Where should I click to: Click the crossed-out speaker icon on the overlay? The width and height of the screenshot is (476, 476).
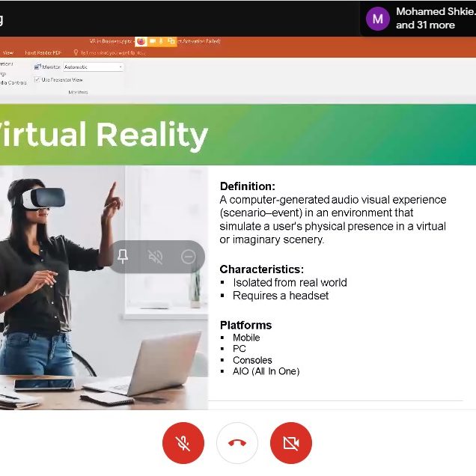point(155,257)
